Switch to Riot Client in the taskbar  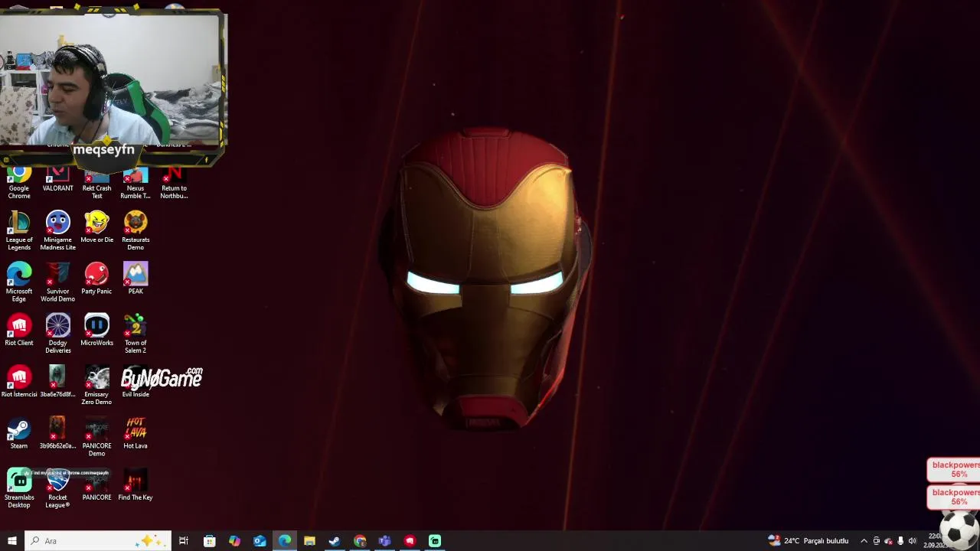410,541
